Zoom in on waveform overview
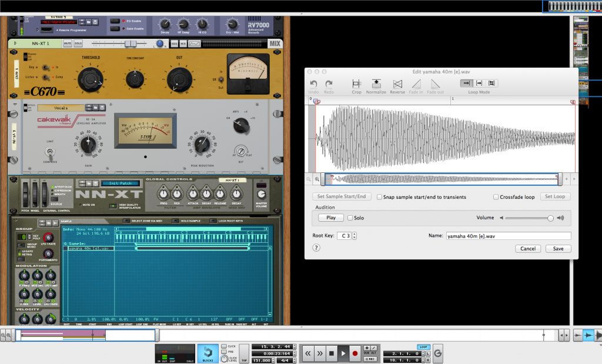 pyautogui.click(x=317, y=179)
